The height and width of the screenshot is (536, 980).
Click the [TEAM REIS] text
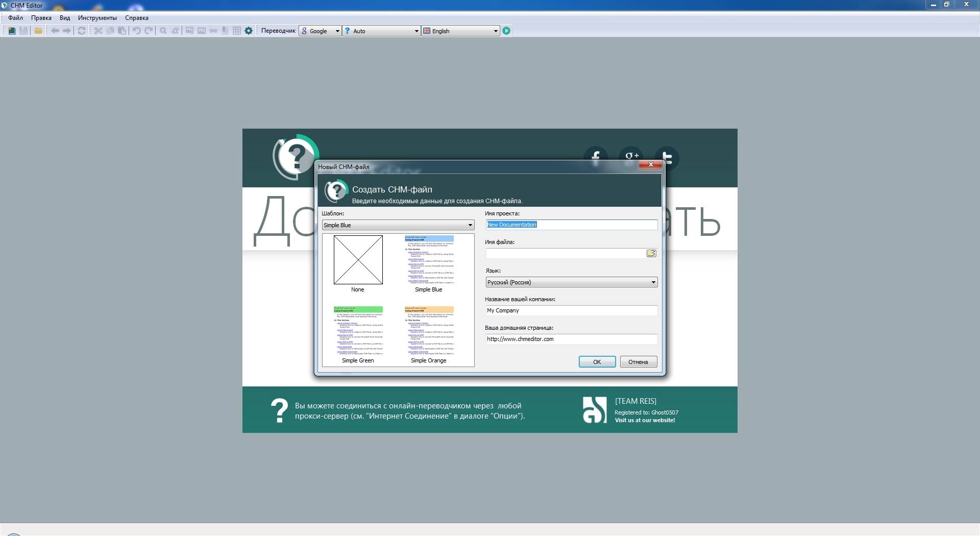click(x=635, y=401)
